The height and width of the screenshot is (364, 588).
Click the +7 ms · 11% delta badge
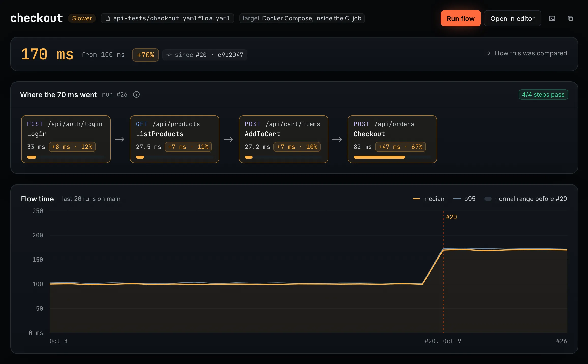coord(188,147)
